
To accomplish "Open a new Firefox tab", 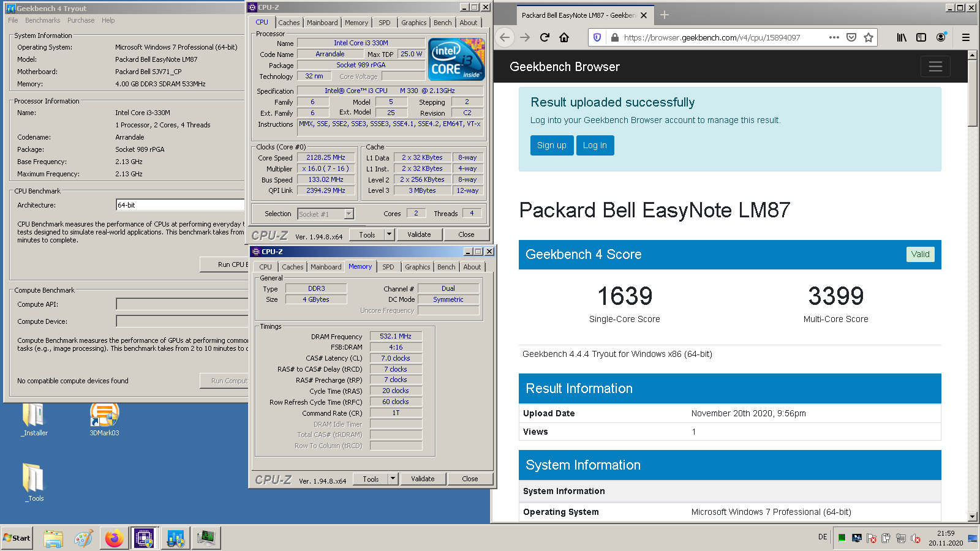I will pyautogui.click(x=665, y=15).
